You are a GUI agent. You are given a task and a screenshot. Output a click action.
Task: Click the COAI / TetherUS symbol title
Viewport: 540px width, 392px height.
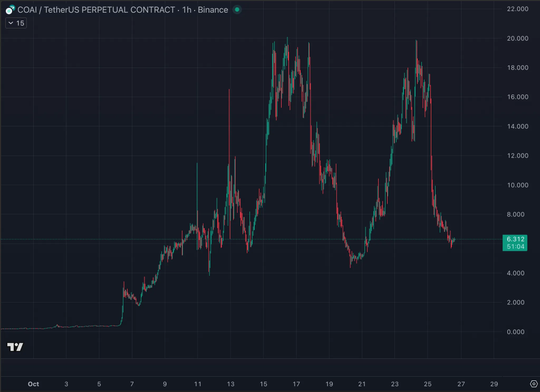[95, 10]
